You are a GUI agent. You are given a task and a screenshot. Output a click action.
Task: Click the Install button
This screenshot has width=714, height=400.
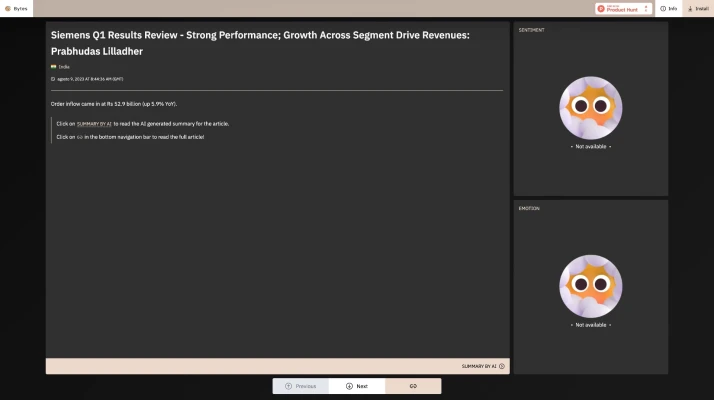coord(698,9)
